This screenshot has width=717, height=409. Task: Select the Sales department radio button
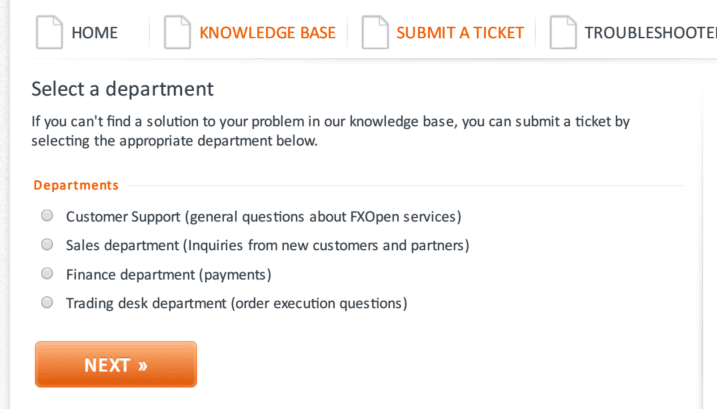[x=47, y=244]
